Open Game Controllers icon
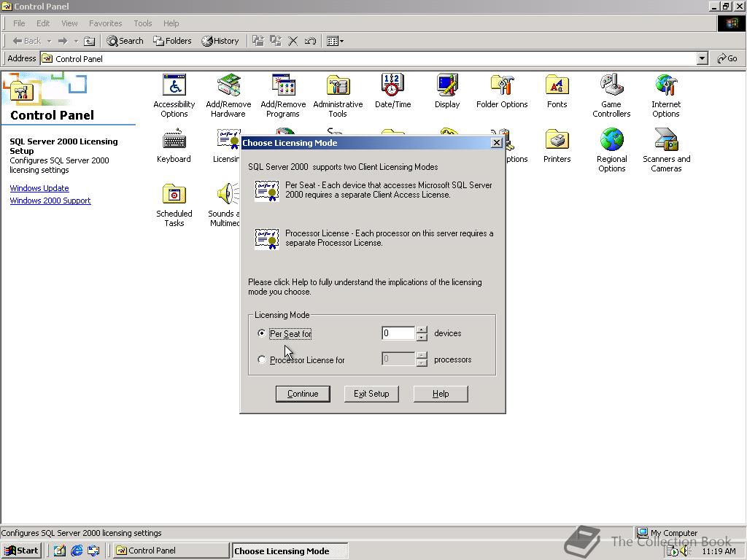Viewport: 747px width, 560px height. [x=611, y=96]
